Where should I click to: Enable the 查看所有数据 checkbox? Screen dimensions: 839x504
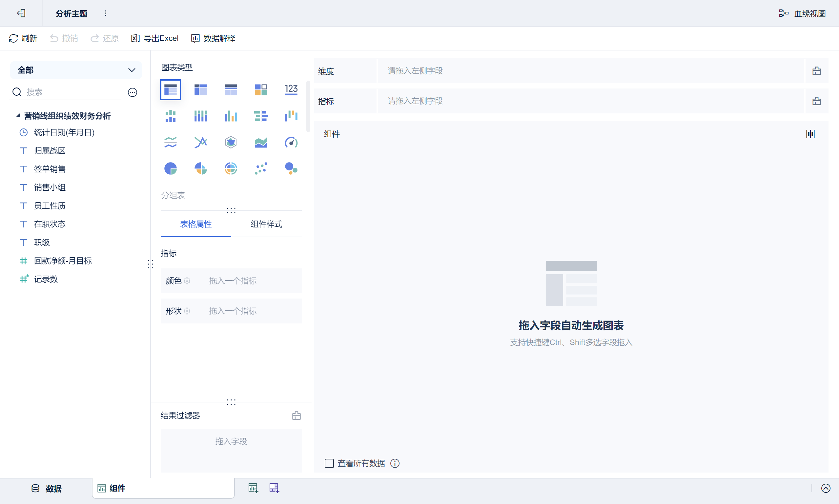pos(329,463)
